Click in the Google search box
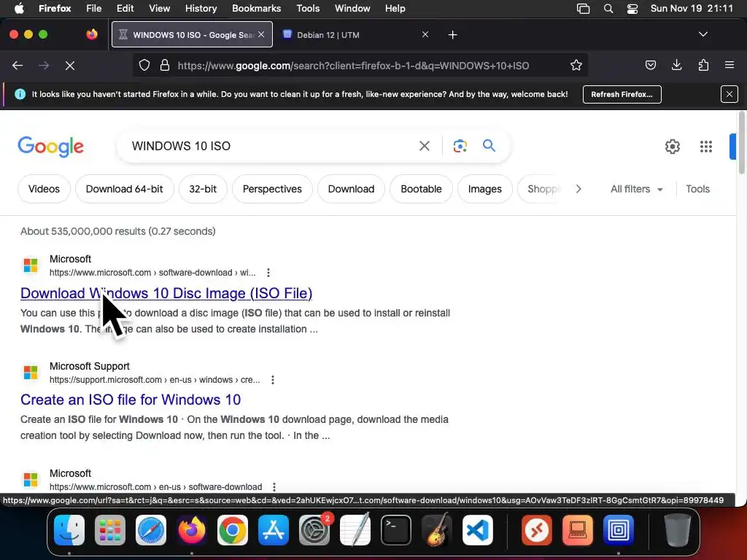The height and width of the screenshot is (560, 747). click(x=271, y=146)
